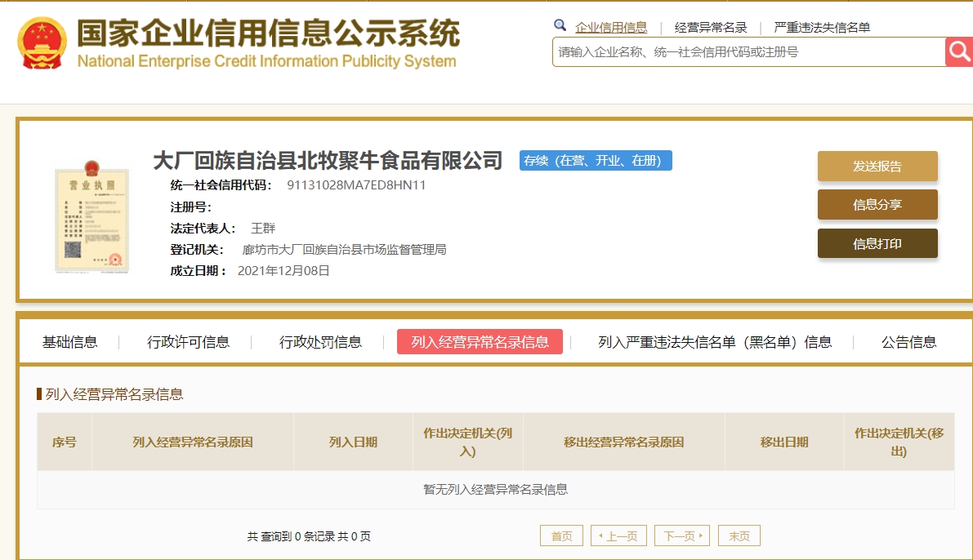Viewport: 973px width, 560px height.
Task: Click the 移出经营异常名录原因 column header
Action: [623, 442]
